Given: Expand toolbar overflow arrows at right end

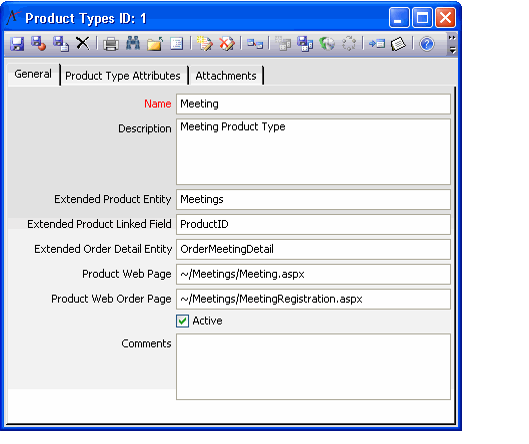Looking at the screenshot, I should click(x=452, y=44).
